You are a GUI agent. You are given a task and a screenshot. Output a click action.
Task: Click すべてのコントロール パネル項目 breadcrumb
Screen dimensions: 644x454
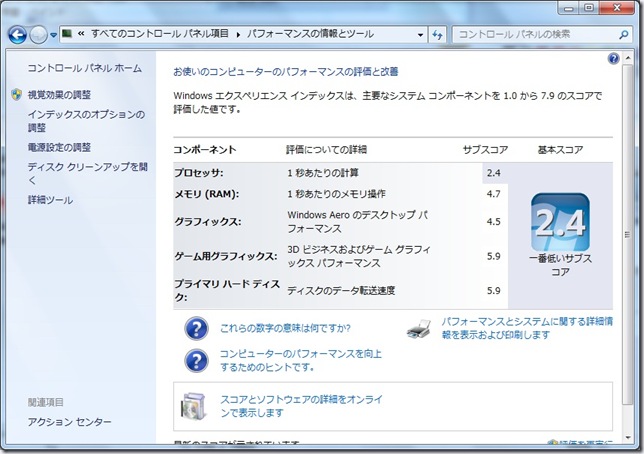tap(160, 34)
